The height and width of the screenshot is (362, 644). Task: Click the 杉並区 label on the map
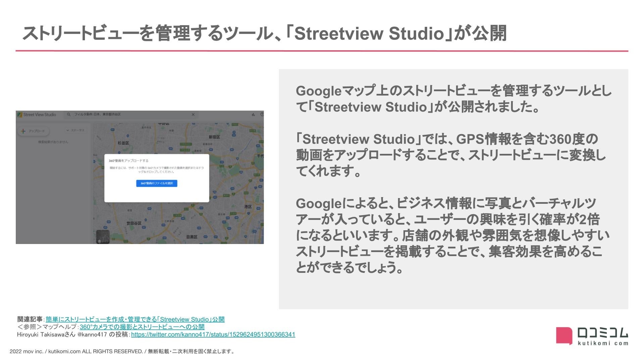[123, 143]
